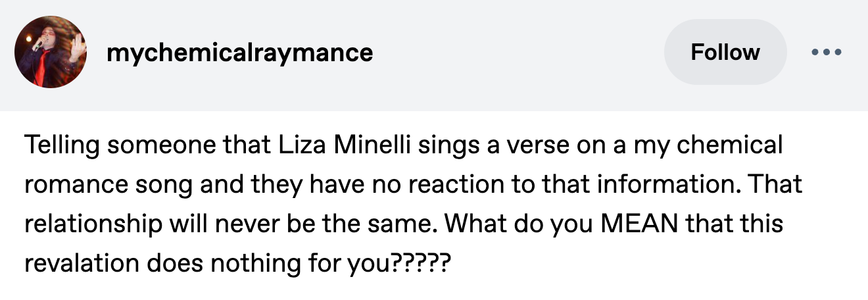
Task: Open the mychemicalraymance username link
Action: click(239, 53)
